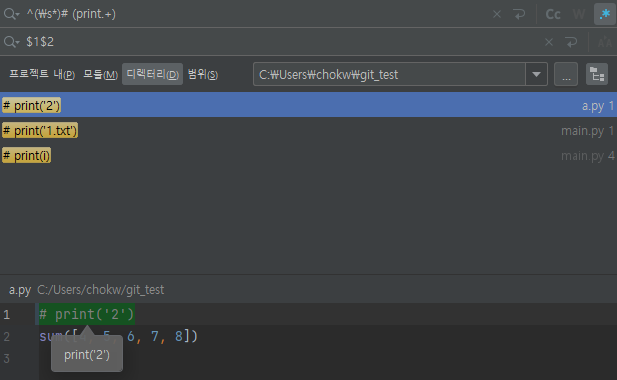This screenshot has height=380, width=617.
Task: Select the 디렉터리(D) scope tab
Action: click(152, 74)
